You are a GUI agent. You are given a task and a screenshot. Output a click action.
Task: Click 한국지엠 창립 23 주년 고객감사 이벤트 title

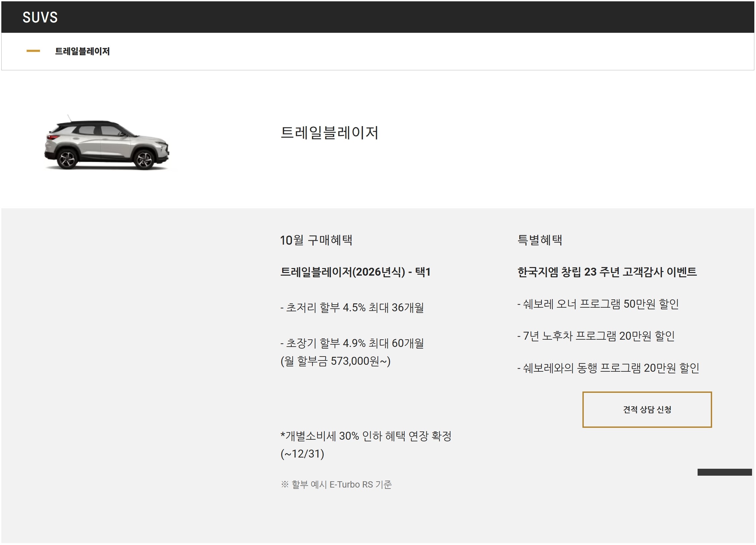click(x=607, y=272)
